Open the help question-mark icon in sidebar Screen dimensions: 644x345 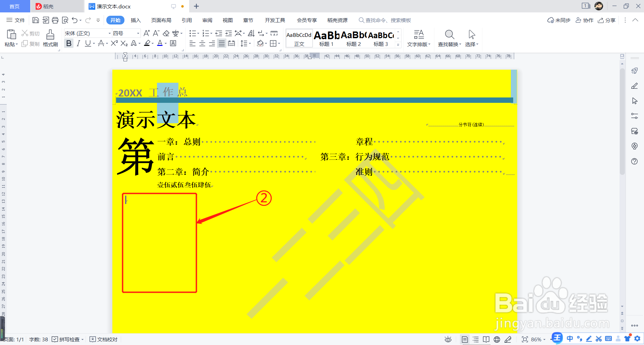[634, 161]
